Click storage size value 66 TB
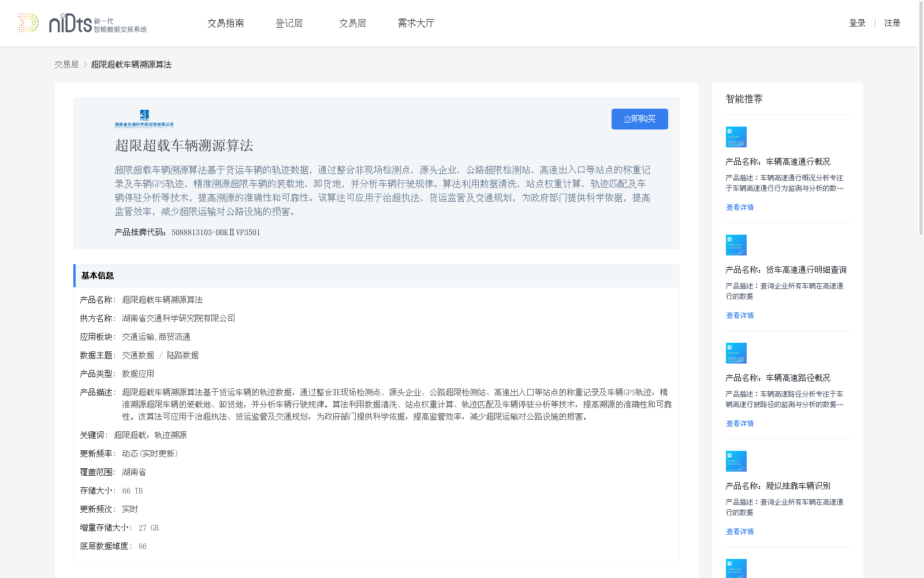The height and width of the screenshot is (578, 924). pos(132,491)
